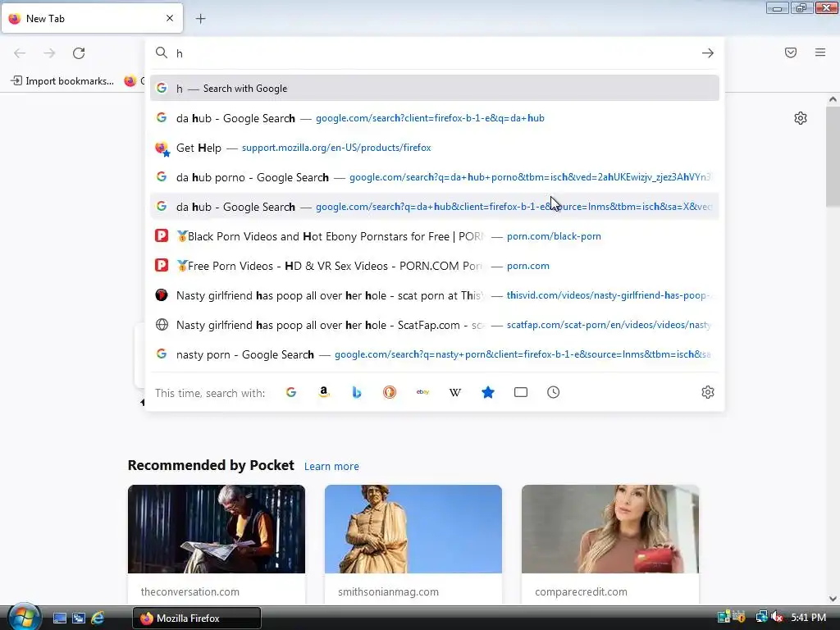Reload the current page
This screenshot has width=840, height=630.
(x=79, y=53)
